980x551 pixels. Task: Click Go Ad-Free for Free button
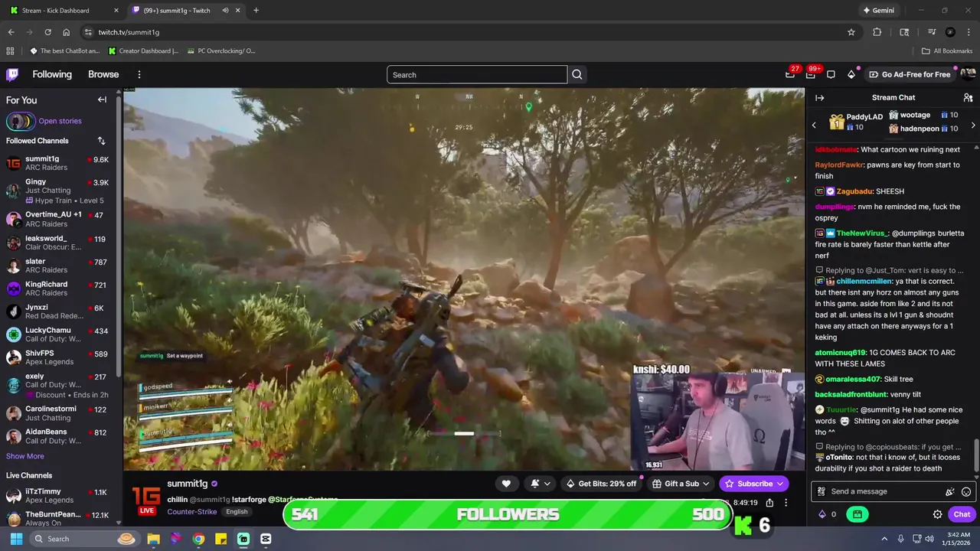(909, 74)
